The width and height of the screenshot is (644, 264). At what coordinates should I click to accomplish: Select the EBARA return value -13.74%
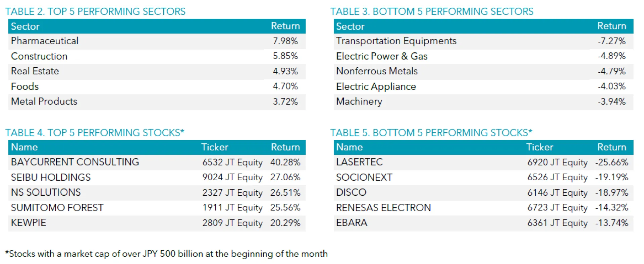click(611, 223)
